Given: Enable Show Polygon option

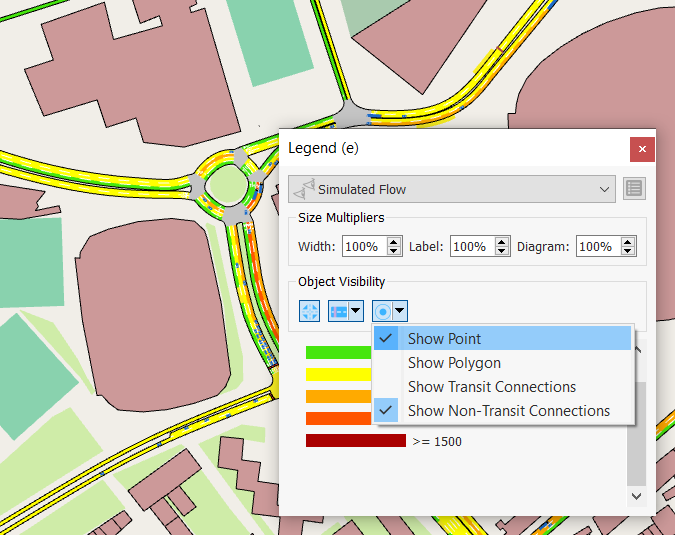Looking at the screenshot, I should 454,363.
